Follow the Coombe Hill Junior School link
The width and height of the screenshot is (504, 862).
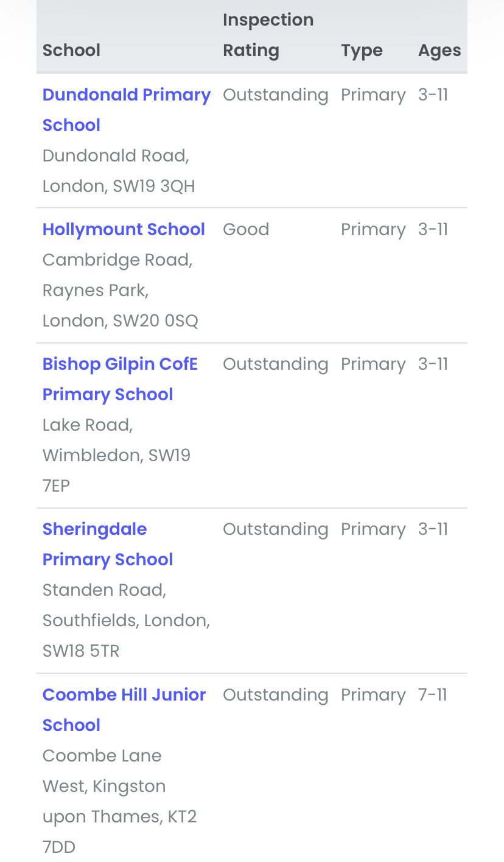[124, 710]
